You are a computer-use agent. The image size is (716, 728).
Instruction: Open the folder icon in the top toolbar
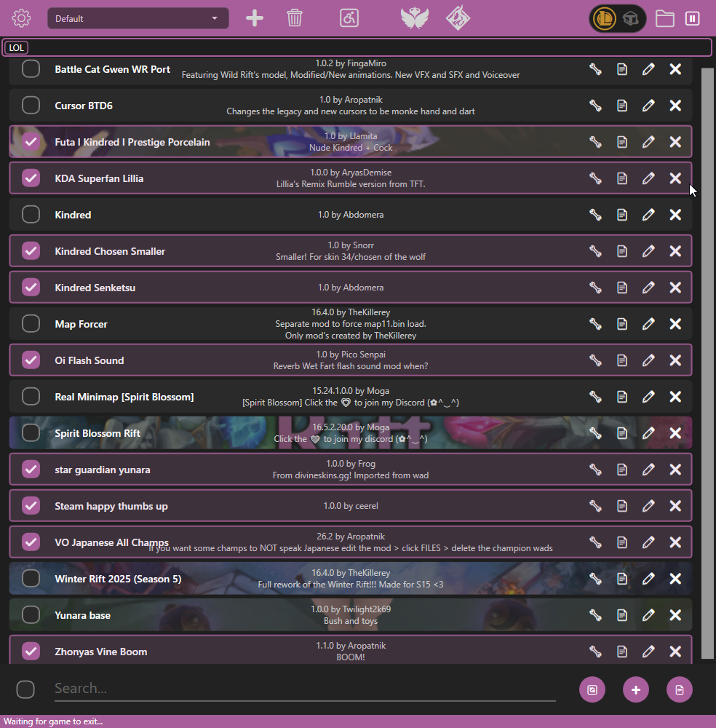[664, 19]
